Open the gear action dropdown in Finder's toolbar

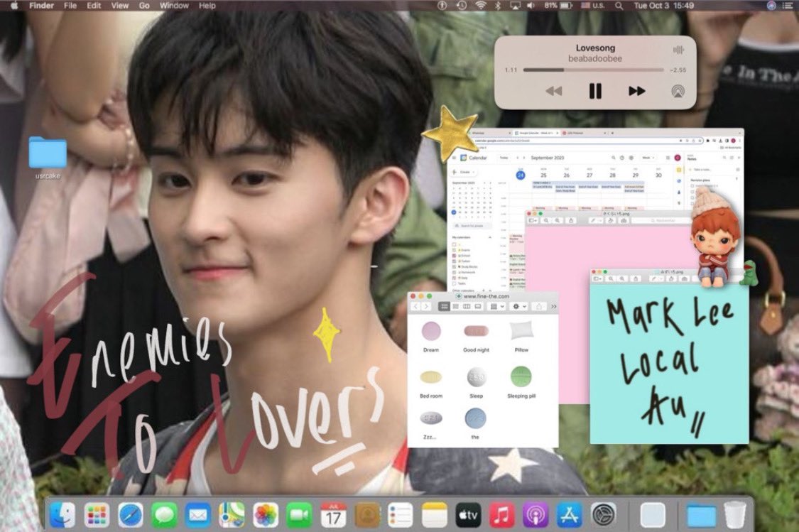(518, 306)
